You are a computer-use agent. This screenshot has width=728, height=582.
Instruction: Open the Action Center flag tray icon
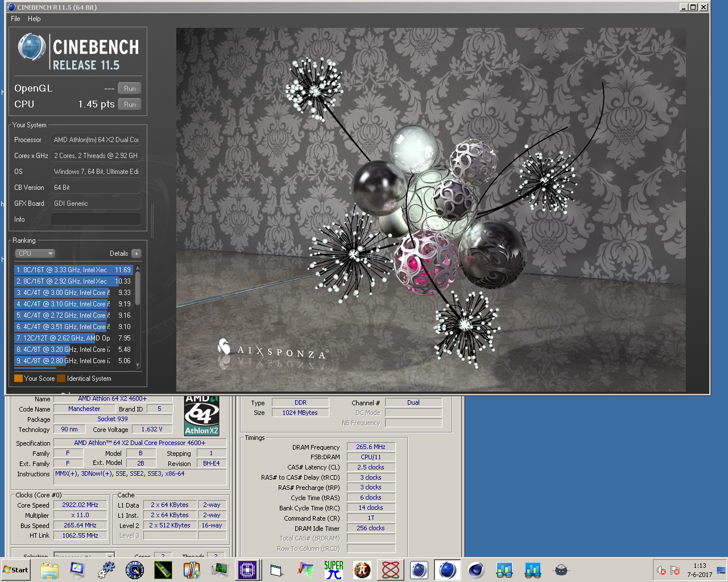[x=675, y=570]
